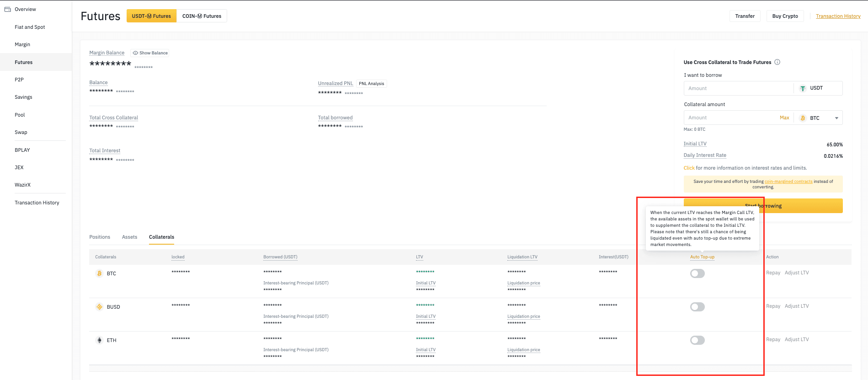The width and height of the screenshot is (868, 380).
Task: Open Transaction History link at top right
Action: point(838,16)
